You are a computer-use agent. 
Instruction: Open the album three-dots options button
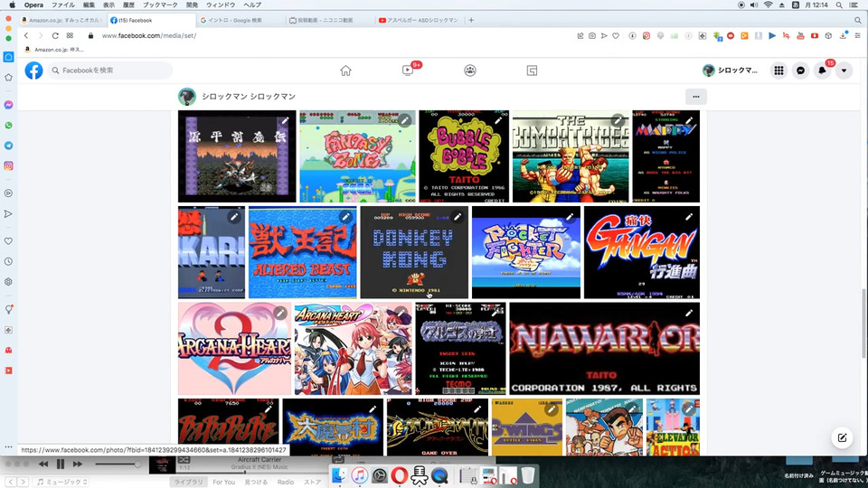[x=696, y=97]
